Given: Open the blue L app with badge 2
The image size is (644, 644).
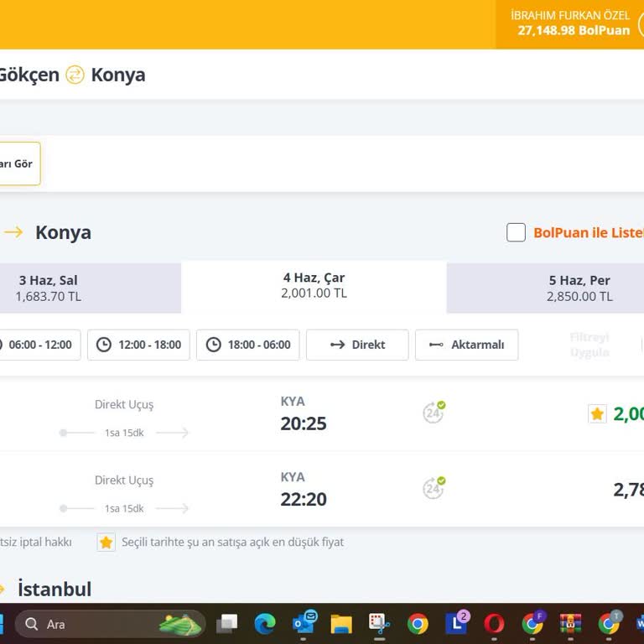Looking at the screenshot, I should [457, 623].
